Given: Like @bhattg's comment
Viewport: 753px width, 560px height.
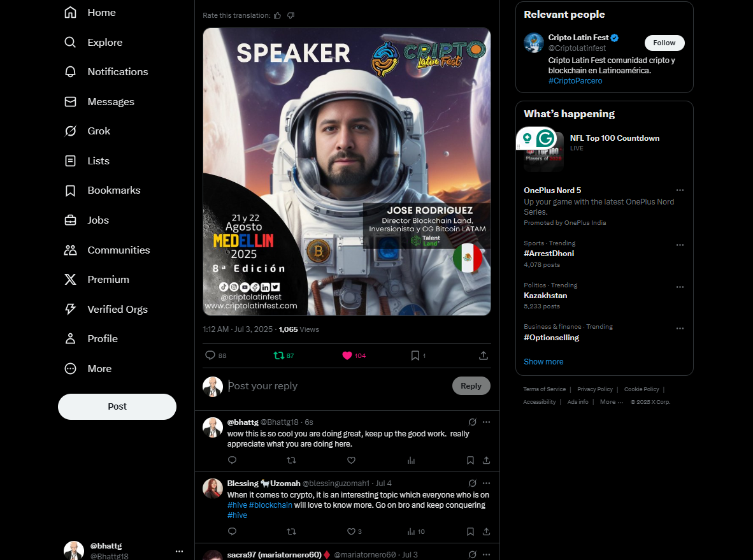Looking at the screenshot, I should pyautogui.click(x=352, y=460).
